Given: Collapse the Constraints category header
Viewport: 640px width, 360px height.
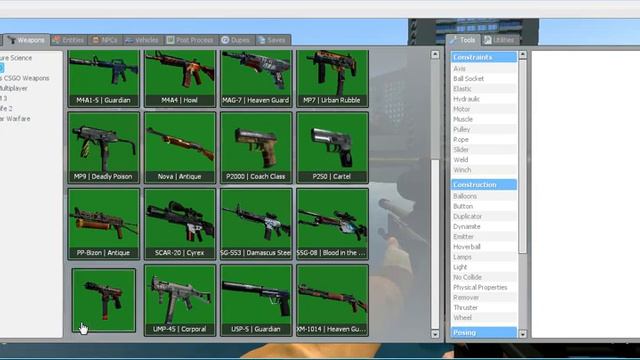Looking at the screenshot, I should coord(484,57).
